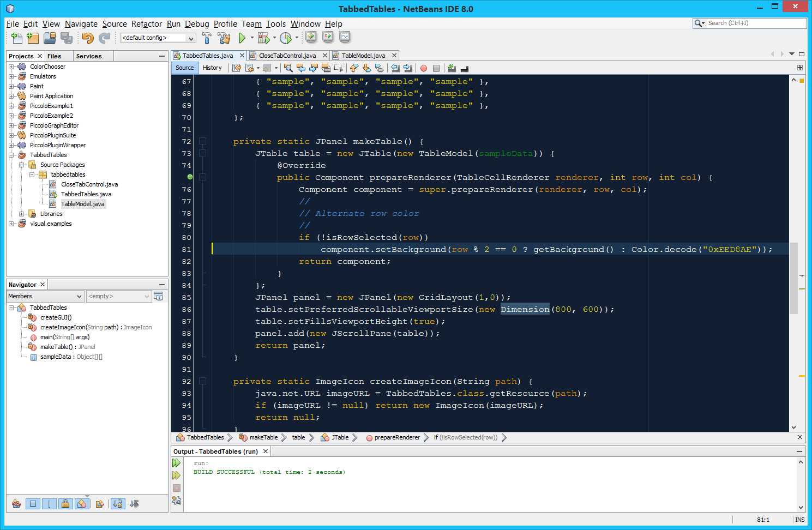Start Macro Recording red circle icon
Viewport: 812px width, 530px height.
[424, 68]
